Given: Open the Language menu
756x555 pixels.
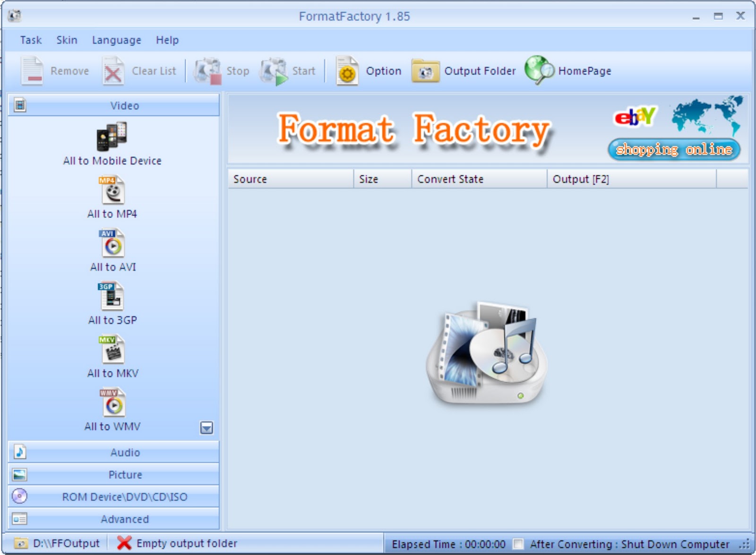Looking at the screenshot, I should coord(116,40).
